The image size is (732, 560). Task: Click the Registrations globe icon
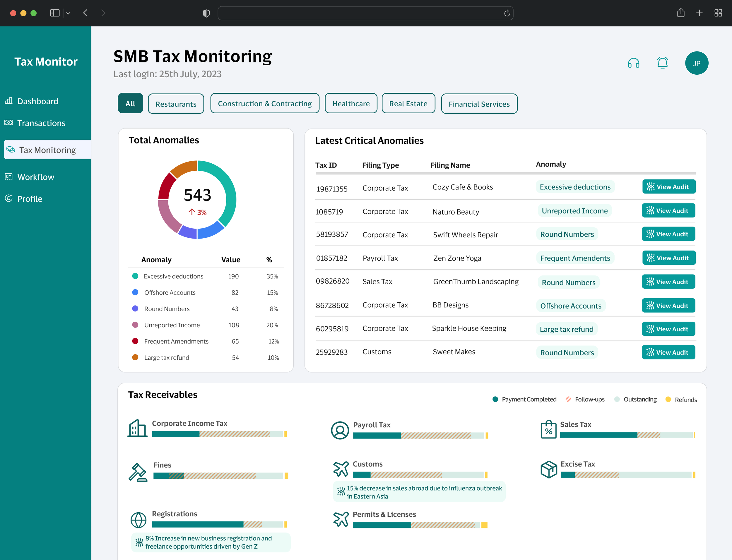[x=138, y=520]
